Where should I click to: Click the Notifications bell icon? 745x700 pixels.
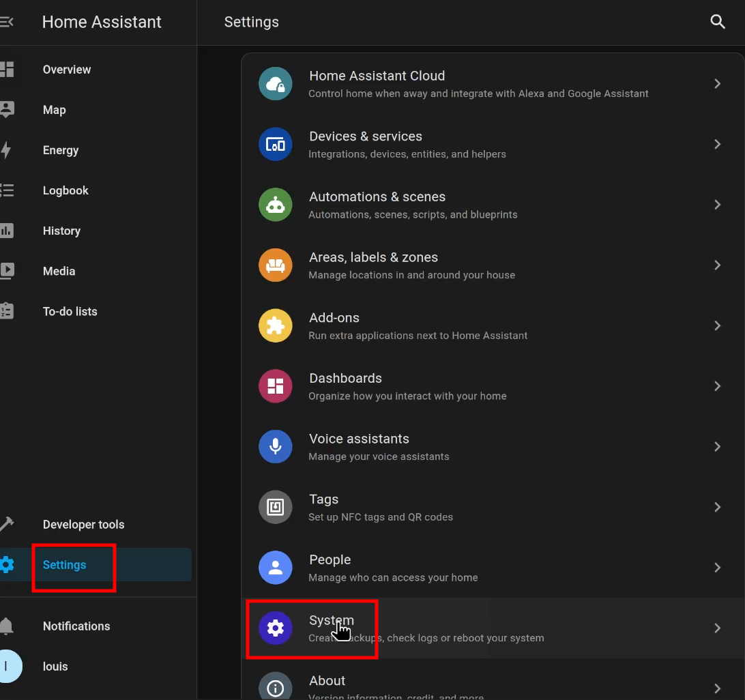click(7, 626)
